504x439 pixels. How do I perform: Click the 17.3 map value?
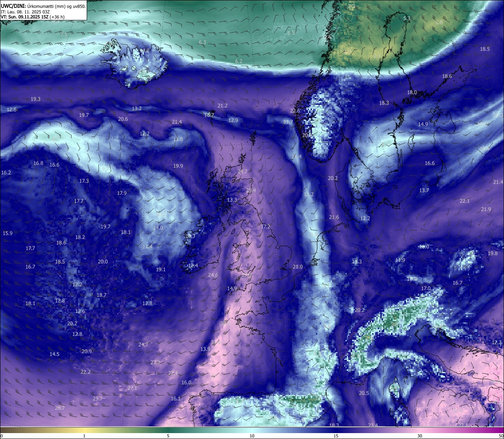tap(84, 181)
